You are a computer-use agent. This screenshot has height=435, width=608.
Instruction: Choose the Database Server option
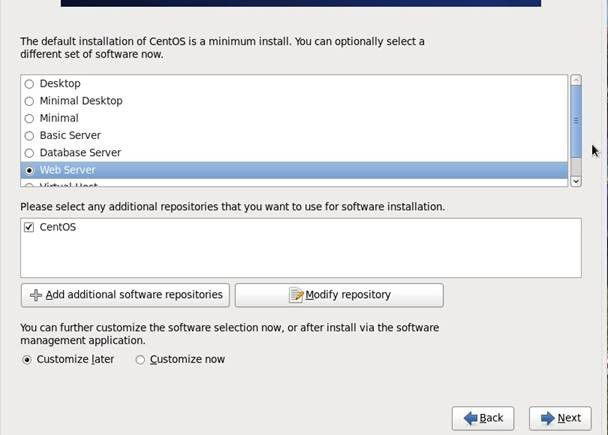pos(29,153)
